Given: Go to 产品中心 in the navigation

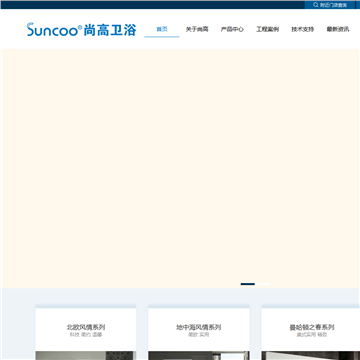Looking at the screenshot, I should (232, 29).
